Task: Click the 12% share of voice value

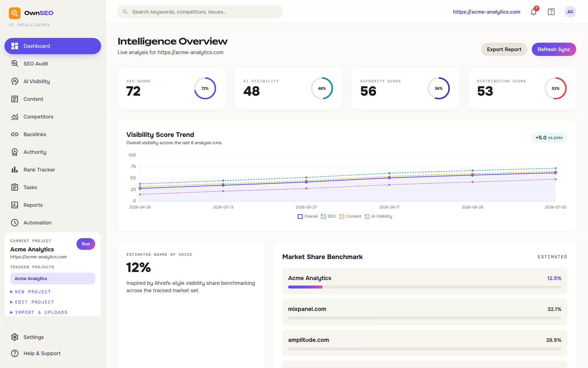Action: tap(139, 268)
